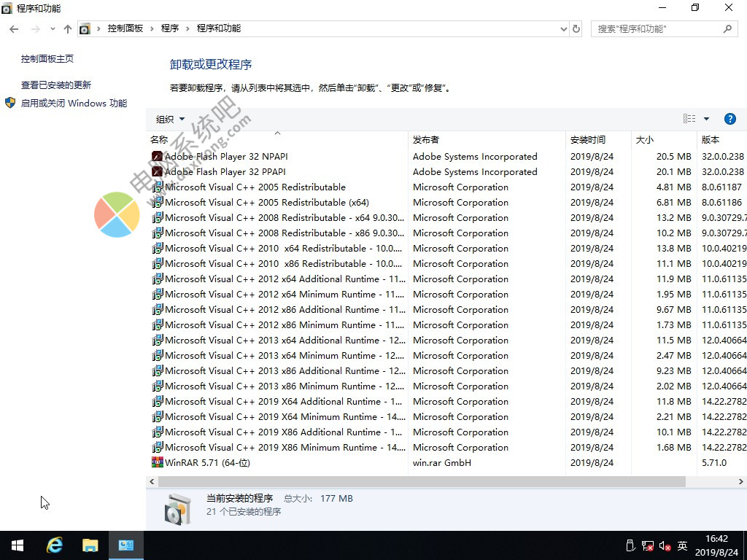Image resolution: width=747 pixels, height=560 pixels.
Task: Open the more view options dropdown arrow
Action: (706, 119)
